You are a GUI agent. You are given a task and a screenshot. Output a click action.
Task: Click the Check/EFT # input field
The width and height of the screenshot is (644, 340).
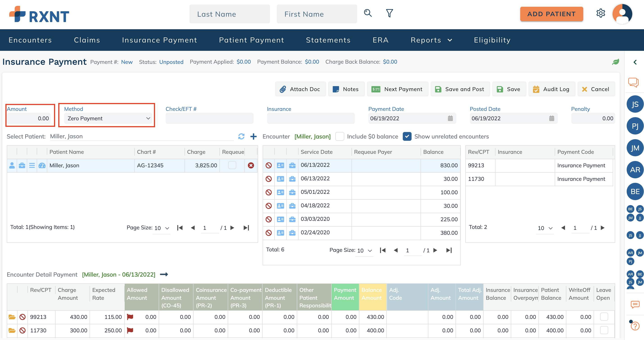point(209,119)
